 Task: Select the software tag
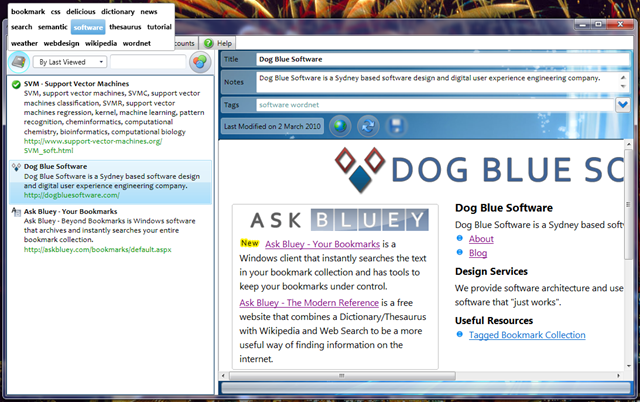(x=88, y=27)
